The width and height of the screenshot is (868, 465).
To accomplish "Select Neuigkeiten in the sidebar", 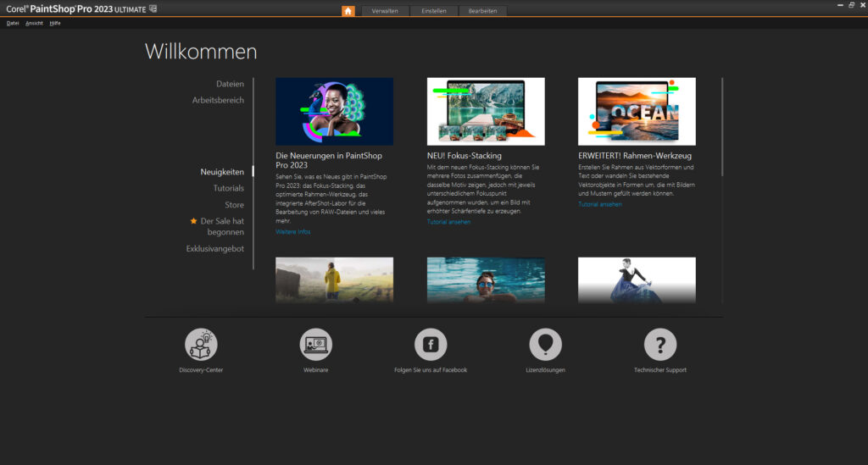I will [222, 172].
